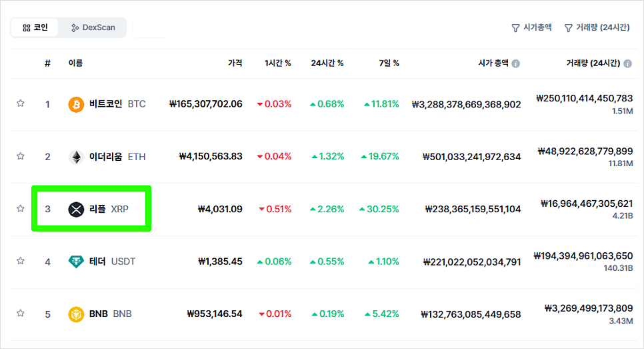Viewport: 644px width, 349px height.
Task: Switch to the DexScan tab
Action: click(93, 27)
